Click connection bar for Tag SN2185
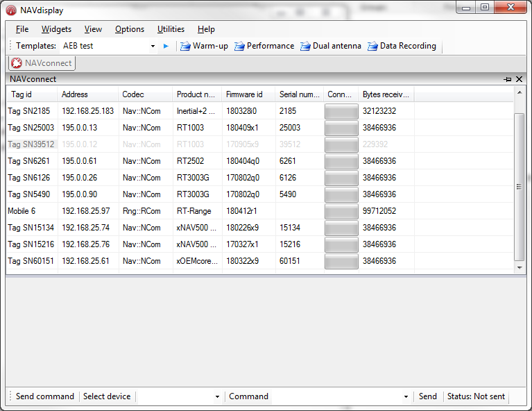The image size is (532, 411). (x=341, y=111)
